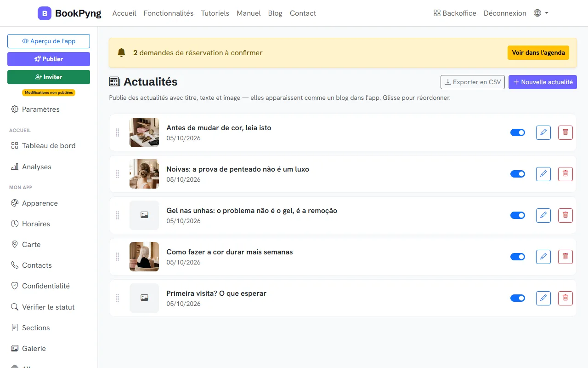This screenshot has width=588, height=368.
Task: Click drag handle of "Antes de mudar de cor"
Action: [118, 132]
